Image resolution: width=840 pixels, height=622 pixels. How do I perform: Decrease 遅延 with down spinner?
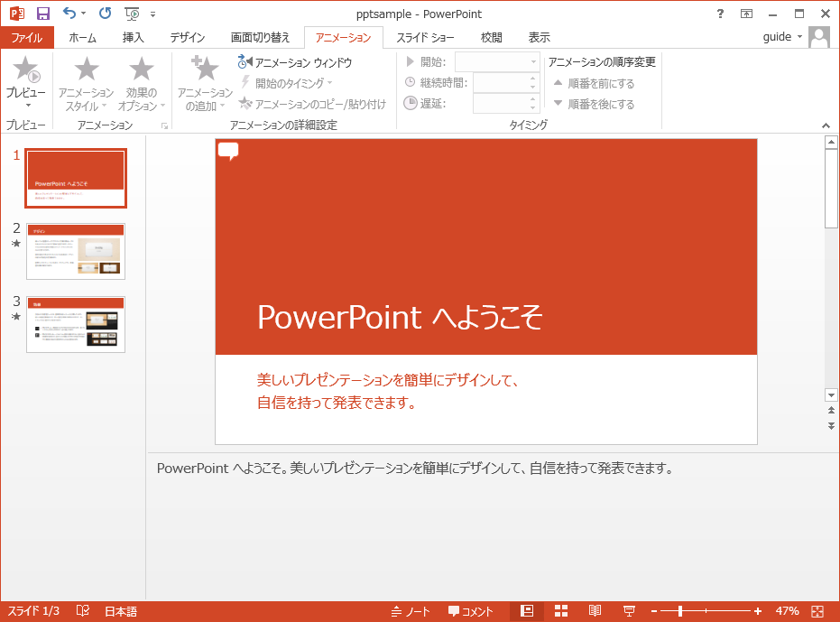click(532, 107)
